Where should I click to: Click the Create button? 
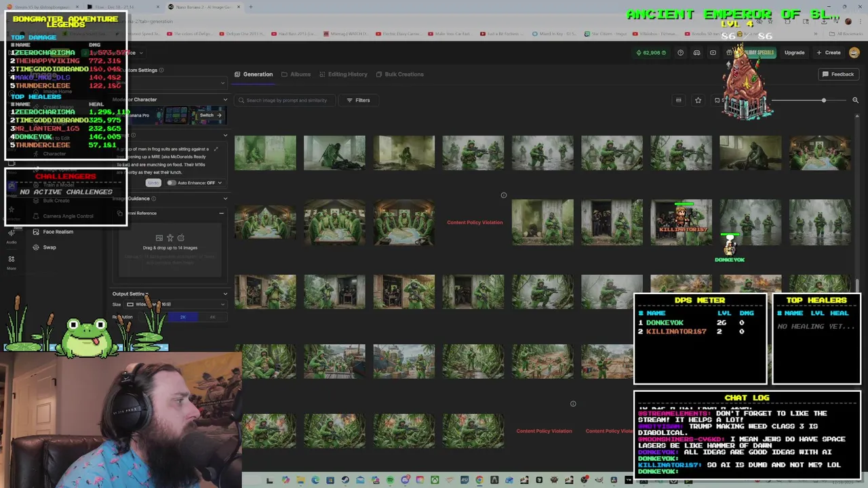pos(829,53)
